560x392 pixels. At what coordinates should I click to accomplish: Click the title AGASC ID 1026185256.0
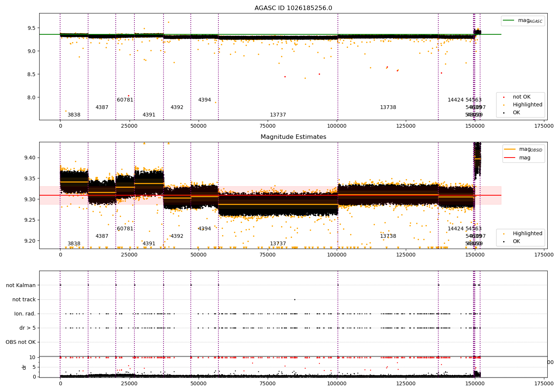pyautogui.click(x=293, y=8)
